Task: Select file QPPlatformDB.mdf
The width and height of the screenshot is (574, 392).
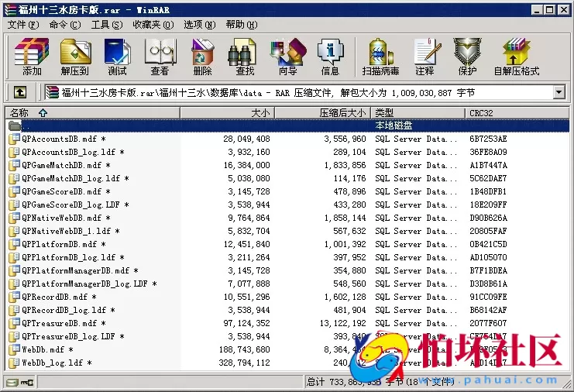Action: click(64, 244)
